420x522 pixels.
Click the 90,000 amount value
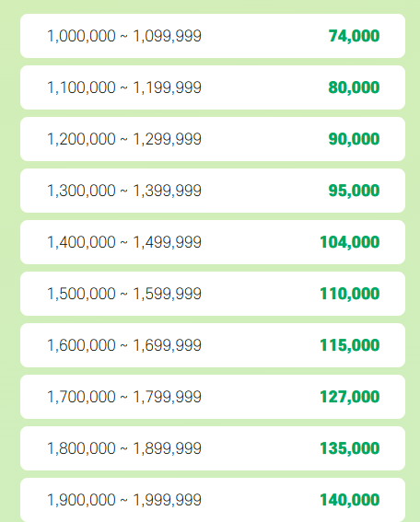[354, 139]
